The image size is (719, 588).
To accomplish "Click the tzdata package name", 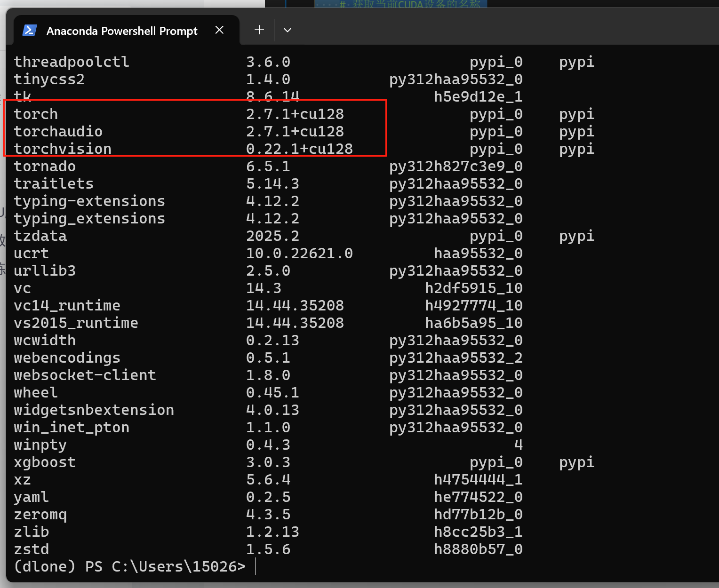I will tap(40, 236).
